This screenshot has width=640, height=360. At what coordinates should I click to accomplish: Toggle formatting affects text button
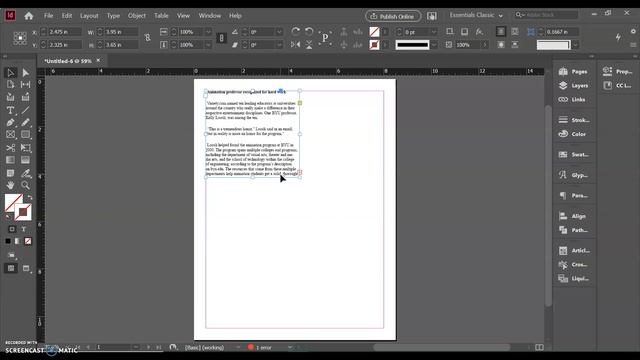point(24,229)
